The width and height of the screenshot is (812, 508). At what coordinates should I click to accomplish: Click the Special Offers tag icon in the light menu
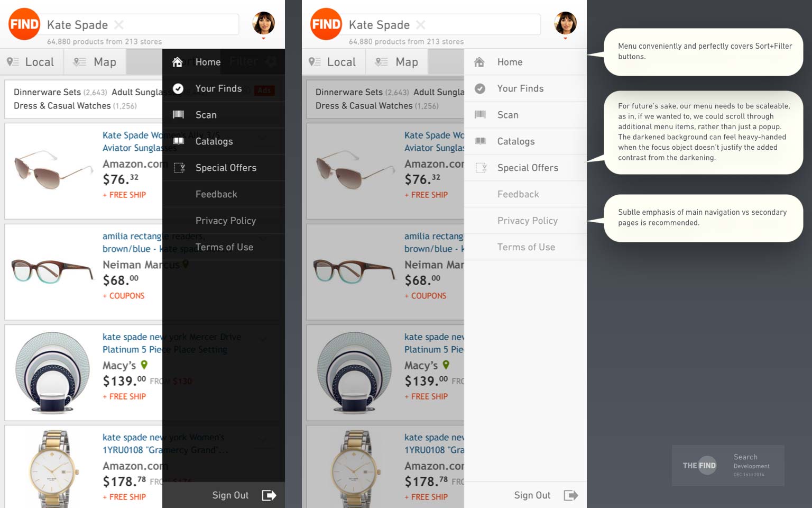point(481,168)
